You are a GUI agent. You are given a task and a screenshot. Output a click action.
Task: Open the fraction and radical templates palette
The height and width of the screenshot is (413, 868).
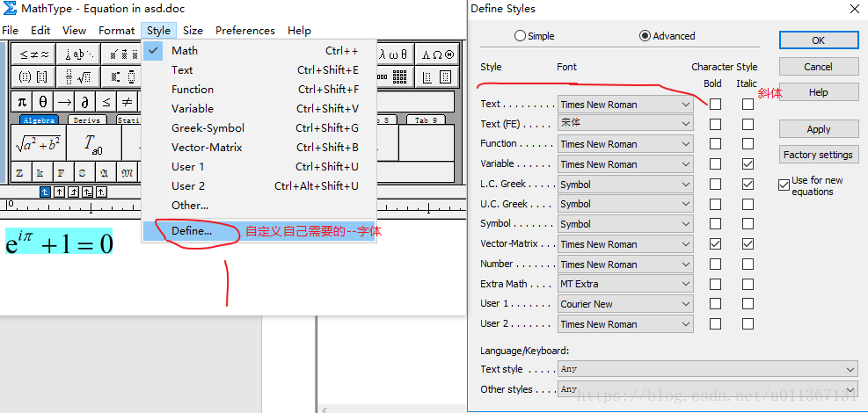(x=78, y=76)
